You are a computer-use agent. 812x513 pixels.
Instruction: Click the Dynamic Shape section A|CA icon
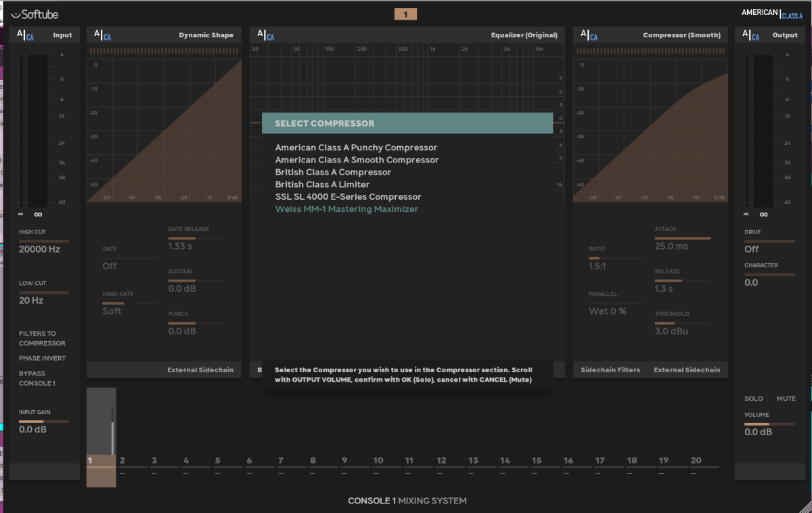[102, 35]
